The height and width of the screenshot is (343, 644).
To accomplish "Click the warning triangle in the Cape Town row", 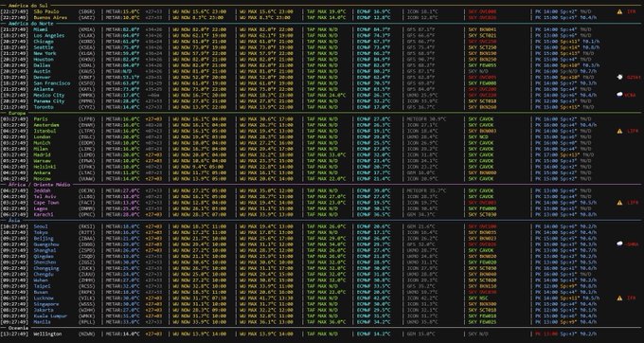I will [619, 203].
